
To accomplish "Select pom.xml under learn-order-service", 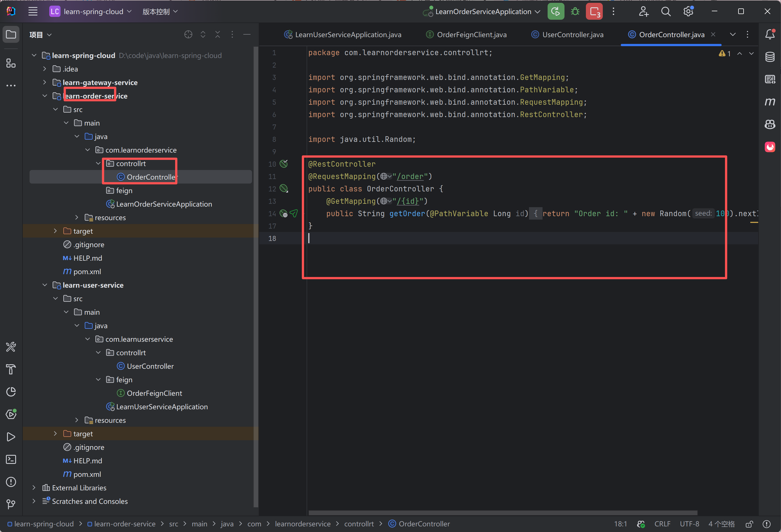I will click(x=87, y=272).
